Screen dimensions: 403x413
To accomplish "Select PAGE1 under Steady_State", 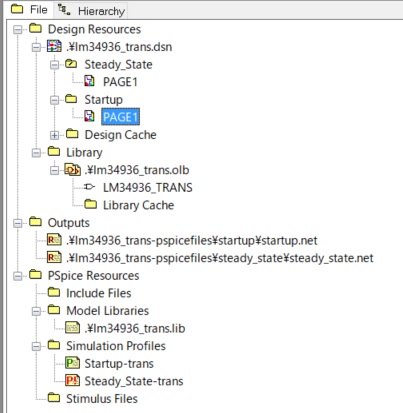I will [120, 82].
